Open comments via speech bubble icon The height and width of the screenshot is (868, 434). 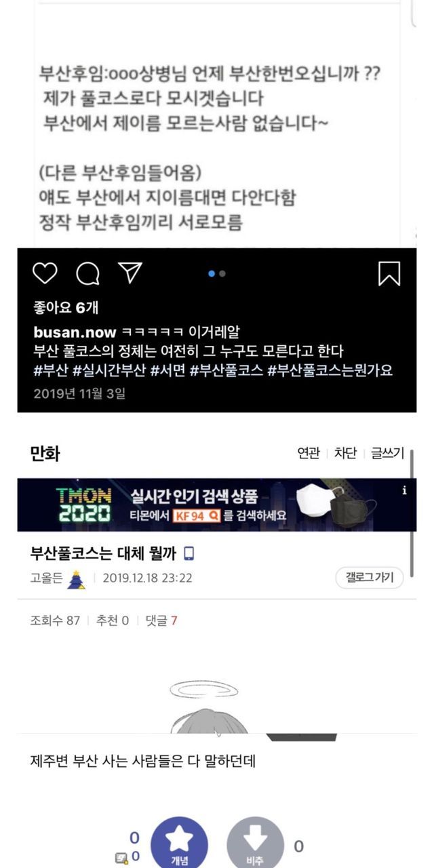click(87, 273)
